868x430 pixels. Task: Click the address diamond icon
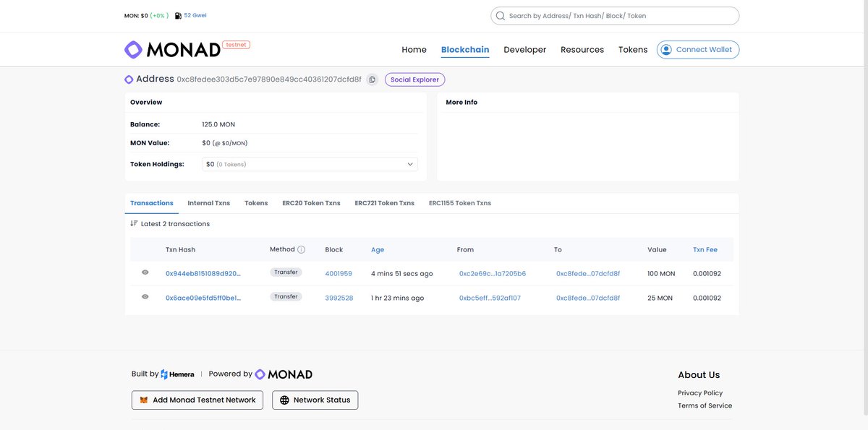(x=129, y=79)
